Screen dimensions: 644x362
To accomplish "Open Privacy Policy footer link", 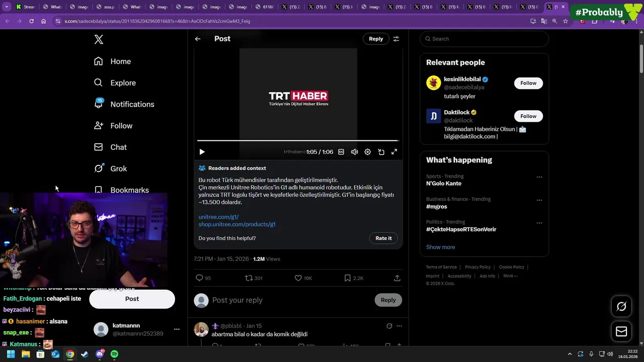I will (x=477, y=267).
